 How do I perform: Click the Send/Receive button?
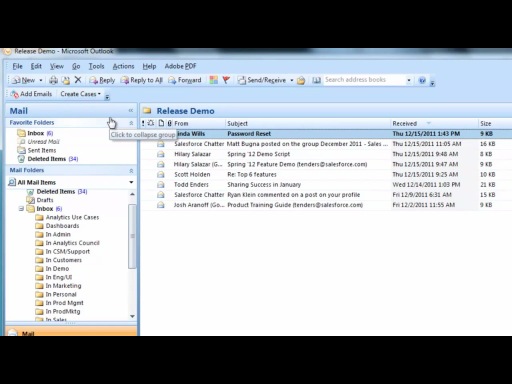[262, 80]
